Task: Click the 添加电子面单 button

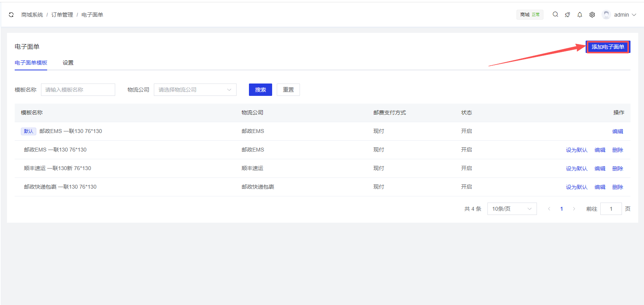Action: pos(608,47)
